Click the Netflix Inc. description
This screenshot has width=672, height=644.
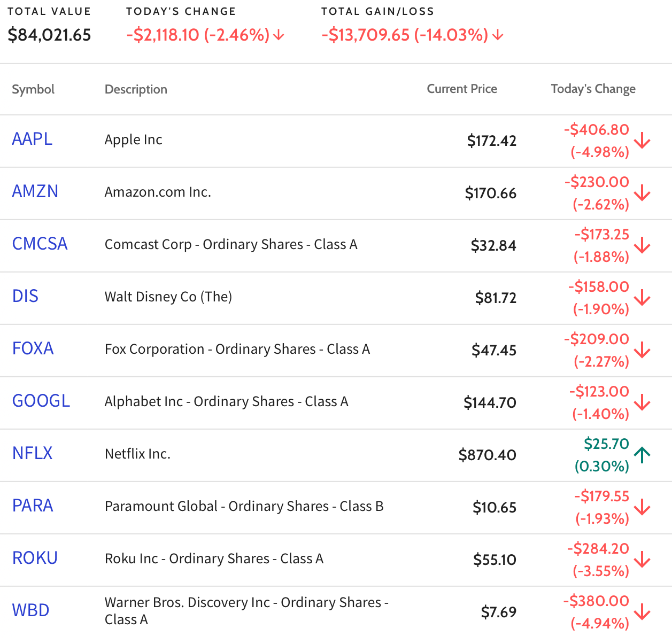(x=138, y=454)
